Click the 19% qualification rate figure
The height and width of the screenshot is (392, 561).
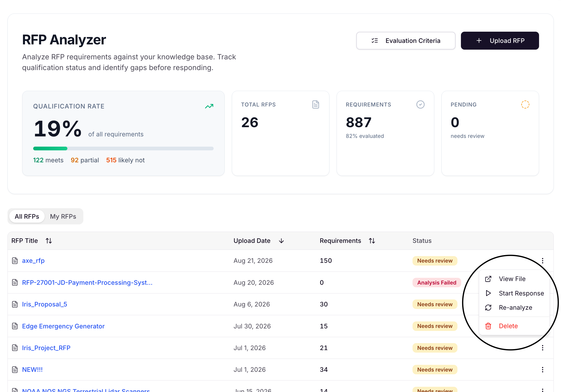[58, 129]
